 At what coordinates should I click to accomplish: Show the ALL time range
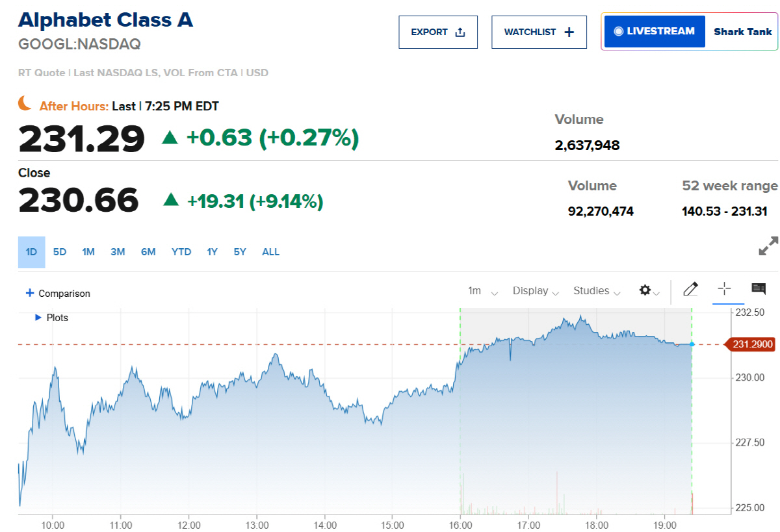click(270, 252)
